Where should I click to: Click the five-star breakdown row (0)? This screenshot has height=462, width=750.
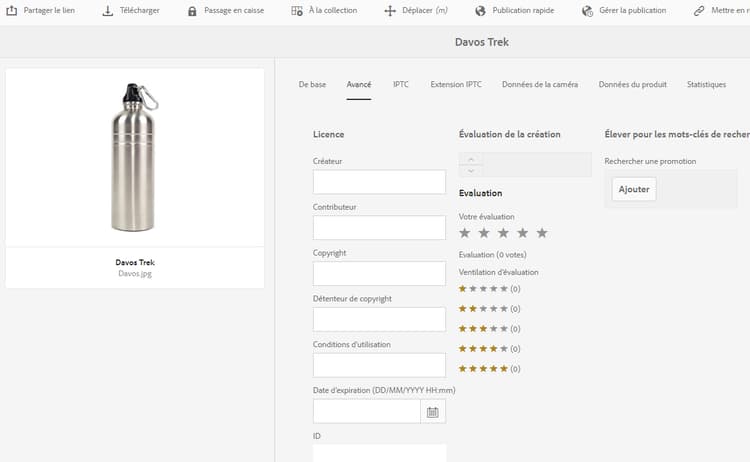(x=489, y=369)
